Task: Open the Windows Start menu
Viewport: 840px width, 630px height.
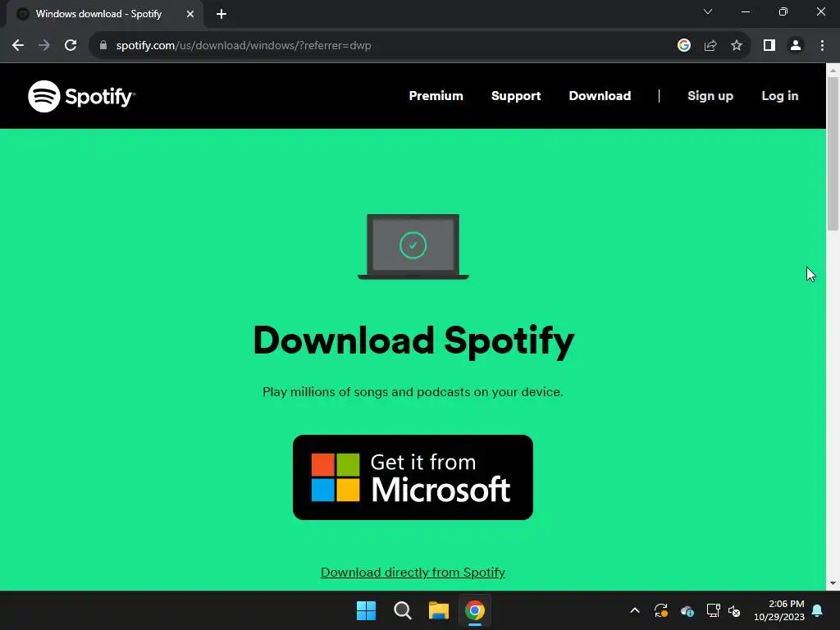Action: (367, 610)
